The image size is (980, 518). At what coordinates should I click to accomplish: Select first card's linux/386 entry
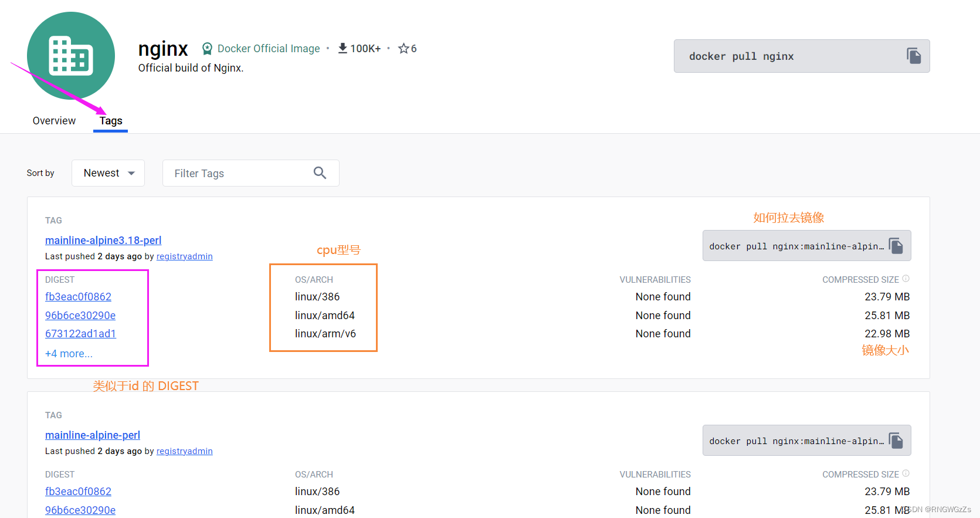click(317, 296)
